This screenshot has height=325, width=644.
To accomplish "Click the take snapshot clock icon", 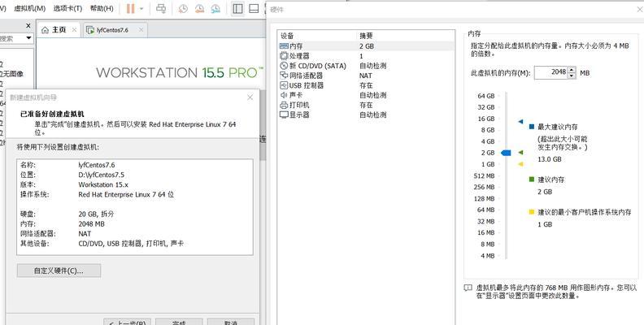I will pyautogui.click(x=183, y=8).
